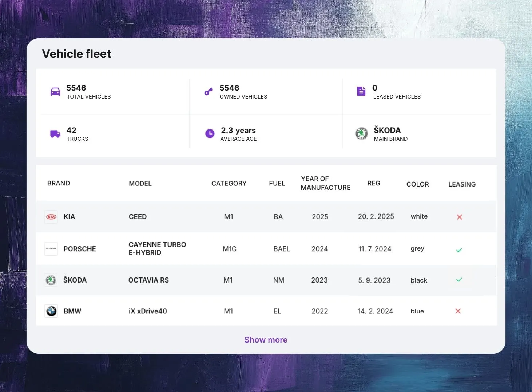This screenshot has width=532, height=392.
Task: Click the year 2022 cell
Action: click(x=320, y=311)
